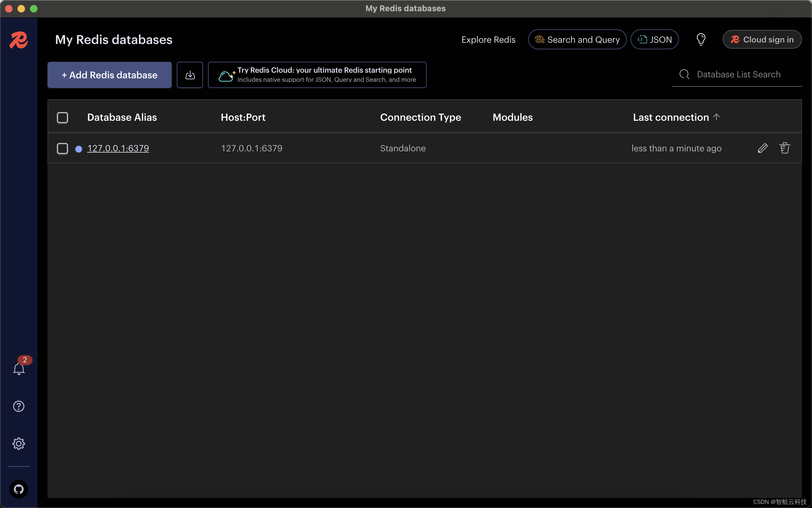Click the sort arrow next to Last connection

(x=716, y=117)
